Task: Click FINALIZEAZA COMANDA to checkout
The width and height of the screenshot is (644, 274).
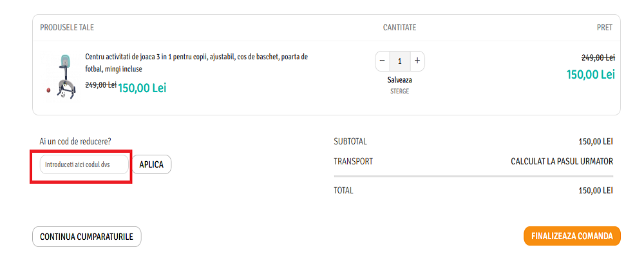Action: click(x=572, y=236)
